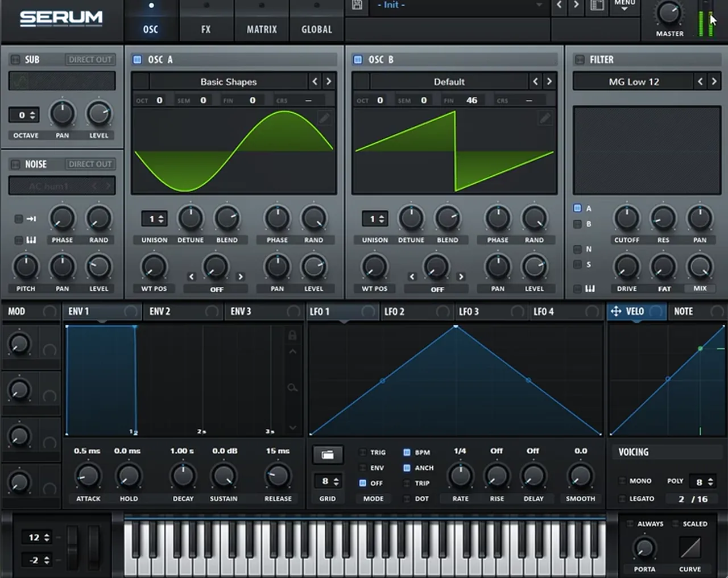Image resolution: width=728 pixels, height=578 pixels.
Task: Click the Serum logo
Action: (x=61, y=19)
